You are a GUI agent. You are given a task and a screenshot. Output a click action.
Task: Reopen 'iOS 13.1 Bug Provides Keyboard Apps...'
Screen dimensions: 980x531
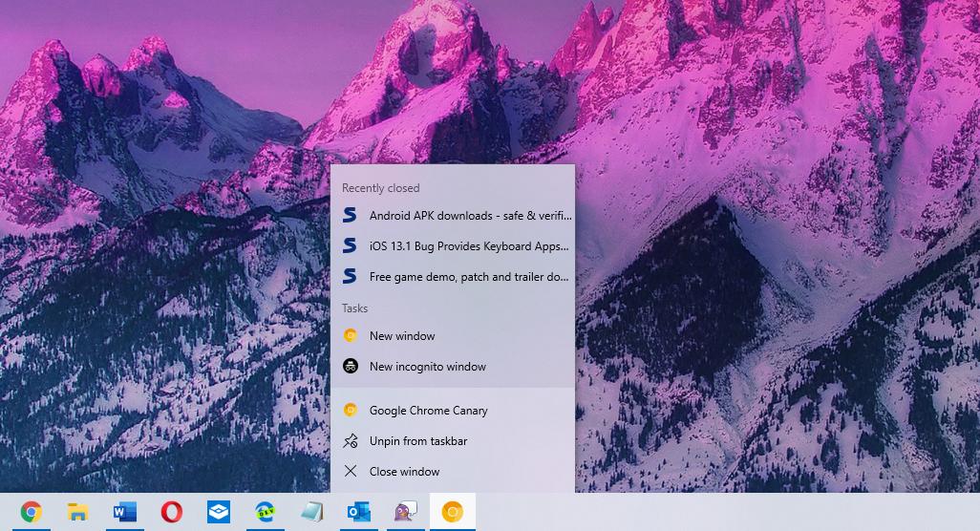tap(453, 246)
